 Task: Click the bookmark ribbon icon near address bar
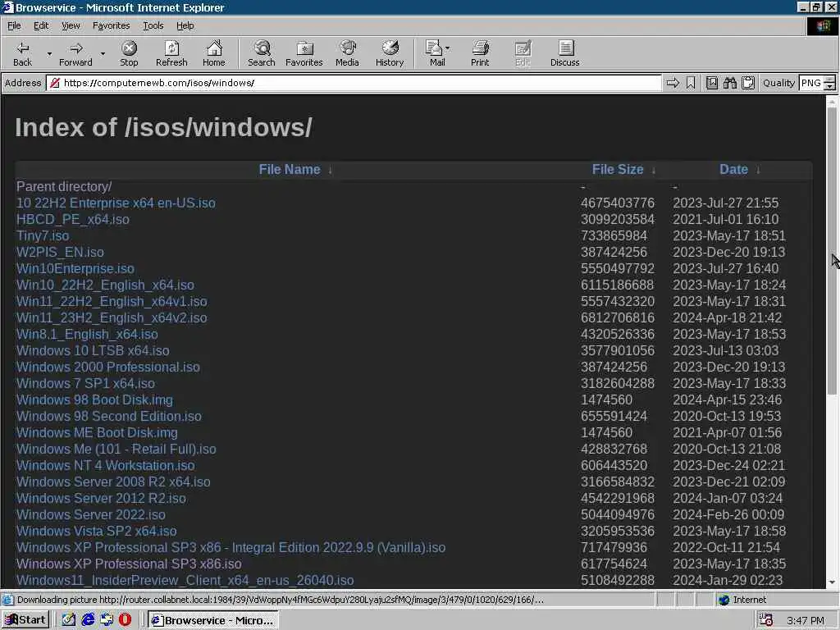point(691,83)
